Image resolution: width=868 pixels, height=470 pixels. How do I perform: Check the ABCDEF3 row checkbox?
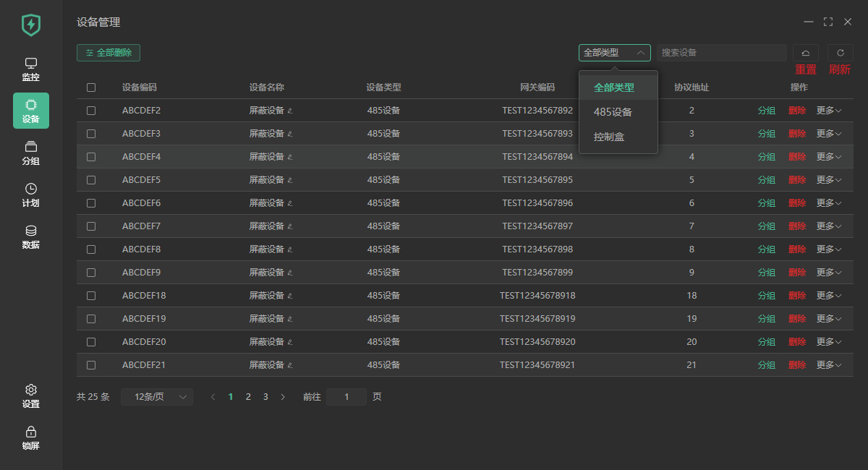(91, 134)
